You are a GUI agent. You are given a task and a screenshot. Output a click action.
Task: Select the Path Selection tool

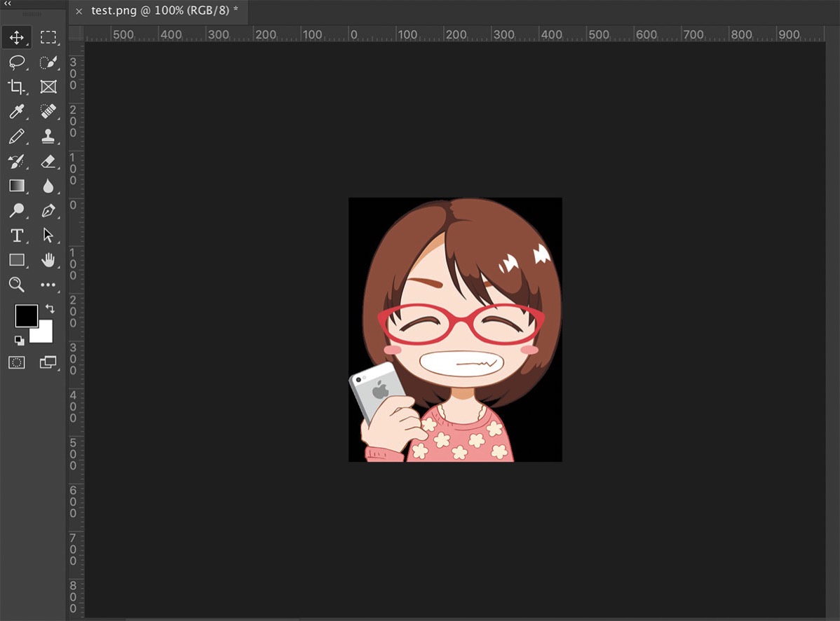point(48,236)
